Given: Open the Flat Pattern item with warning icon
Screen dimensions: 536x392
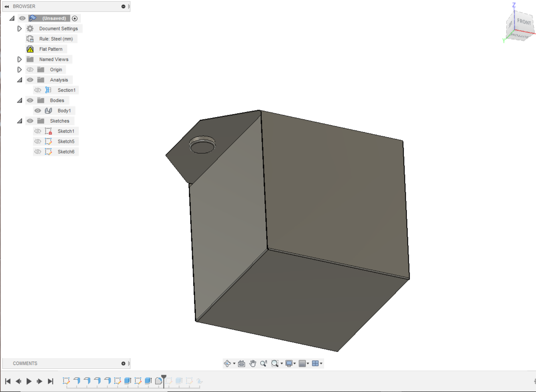Looking at the screenshot, I should pos(51,49).
